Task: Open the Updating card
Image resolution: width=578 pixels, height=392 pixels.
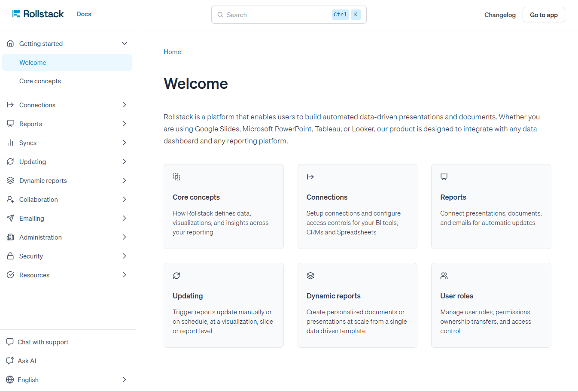Action: (223, 305)
